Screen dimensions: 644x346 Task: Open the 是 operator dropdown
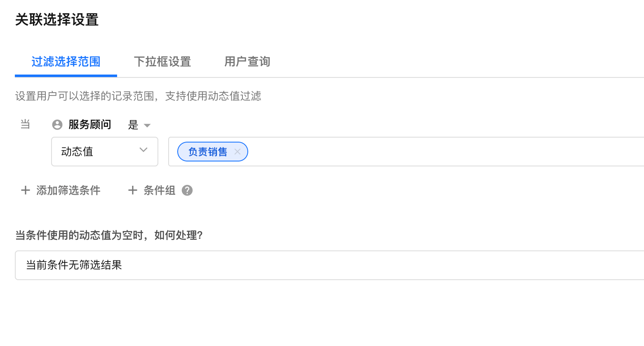coord(134,125)
